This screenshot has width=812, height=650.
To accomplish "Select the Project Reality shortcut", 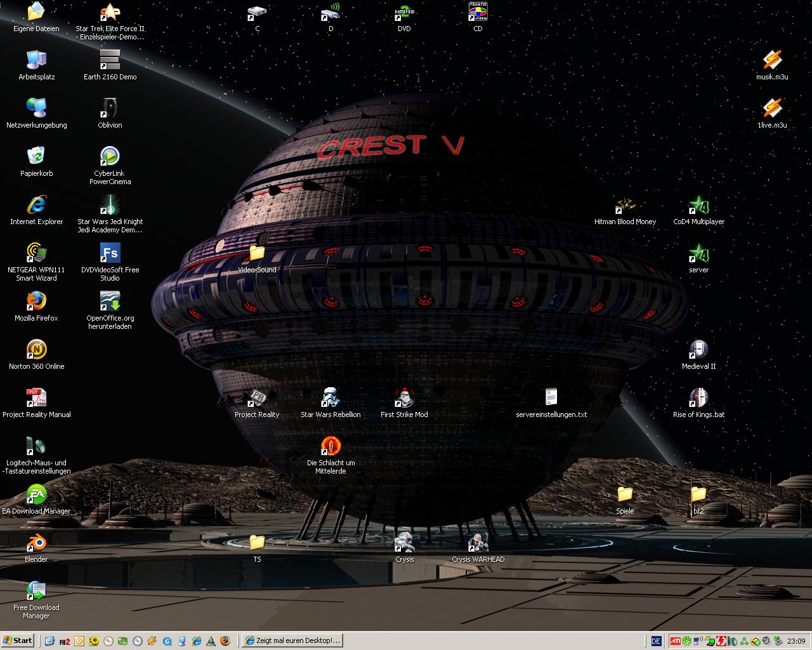I will point(257,397).
